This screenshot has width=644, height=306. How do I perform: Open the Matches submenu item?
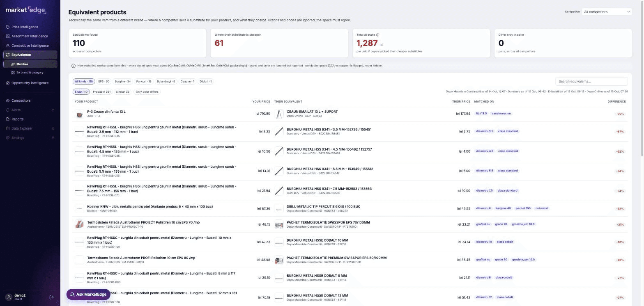point(30,64)
